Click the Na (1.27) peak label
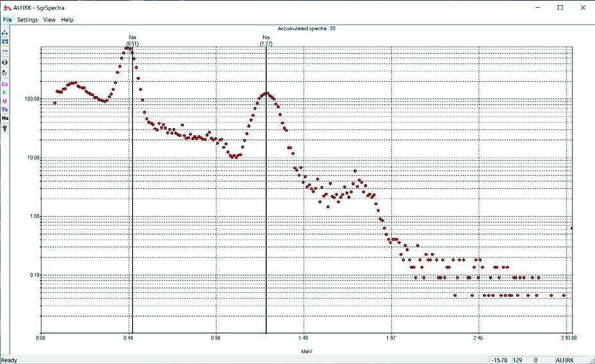The width and height of the screenshot is (595, 364). (266, 40)
